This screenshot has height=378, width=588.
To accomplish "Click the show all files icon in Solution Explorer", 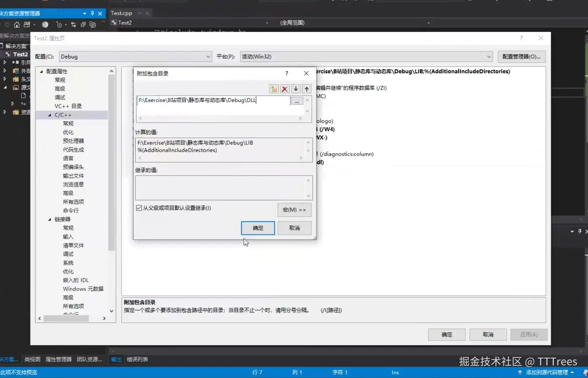I will point(93,25).
